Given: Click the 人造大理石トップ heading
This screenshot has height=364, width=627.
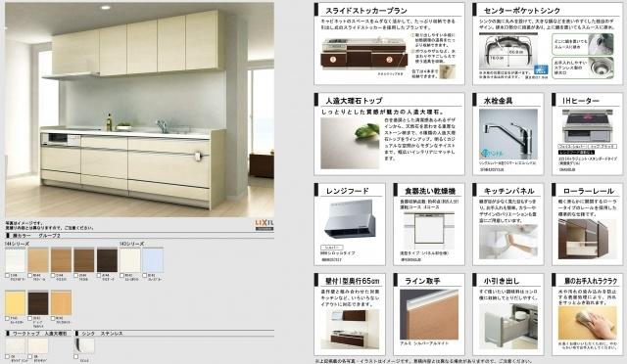Looking at the screenshot, I should click(354, 101).
